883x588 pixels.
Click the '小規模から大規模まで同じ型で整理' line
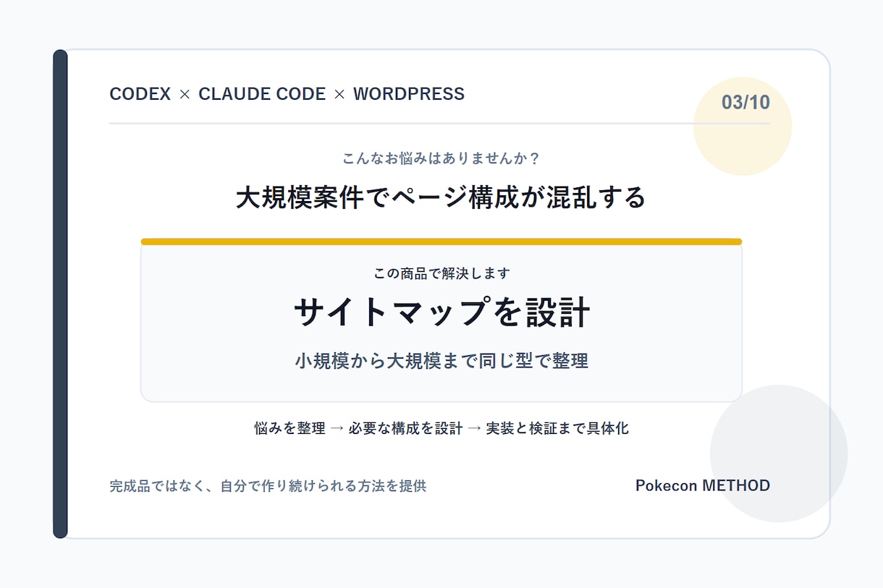441,361
